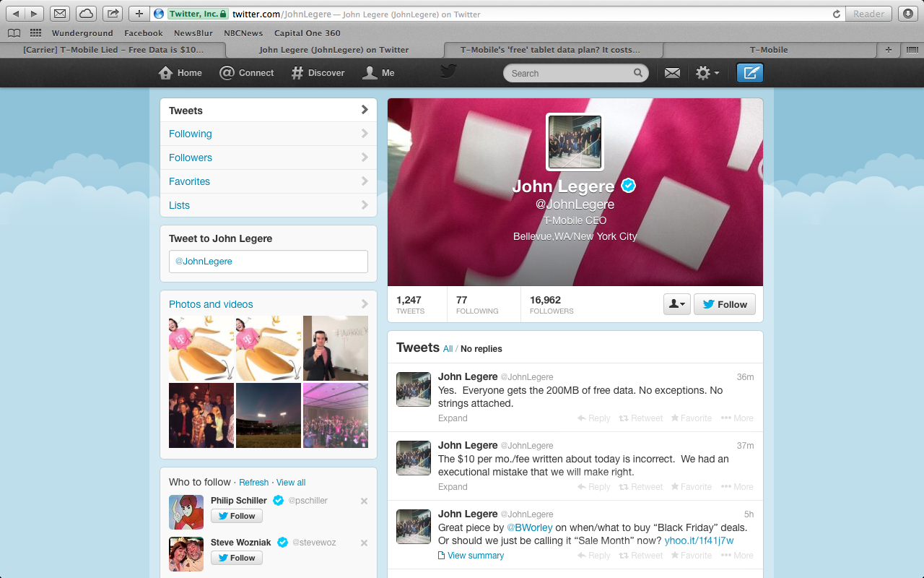The height and width of the screenshot is (578, 924).
Task: Show All tweets including replies
Action: 448,349
